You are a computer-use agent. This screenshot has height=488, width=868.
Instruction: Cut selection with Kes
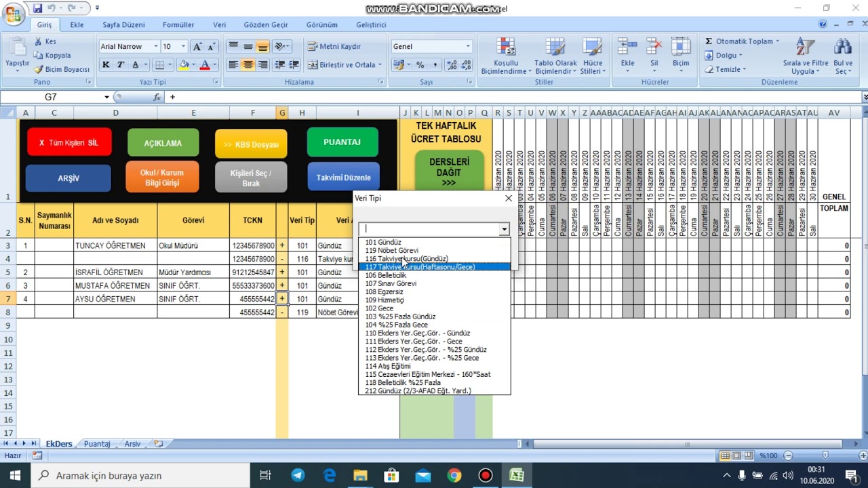45,41
